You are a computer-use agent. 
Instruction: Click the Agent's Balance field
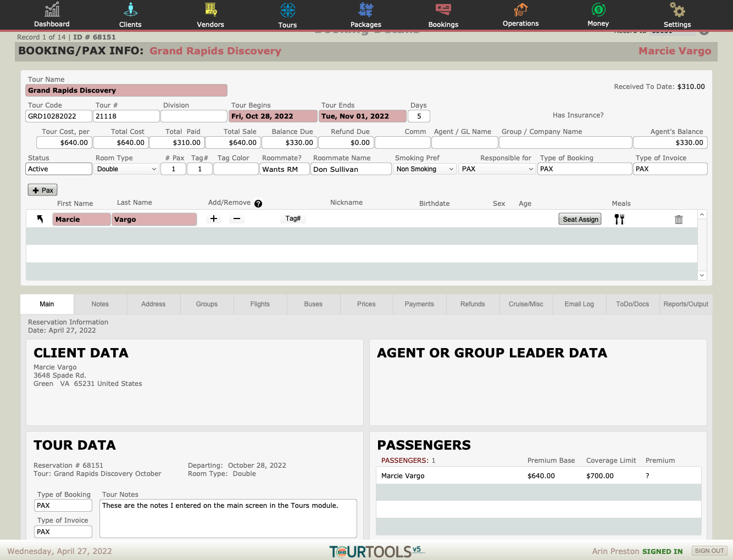pyautogui.click(x=670, y=143)
